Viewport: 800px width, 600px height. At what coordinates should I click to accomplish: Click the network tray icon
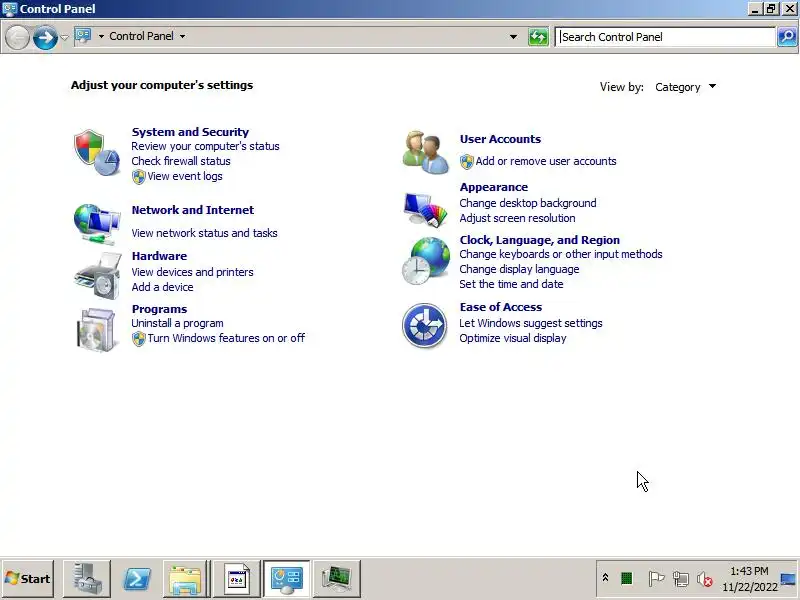tap(681, 579)
